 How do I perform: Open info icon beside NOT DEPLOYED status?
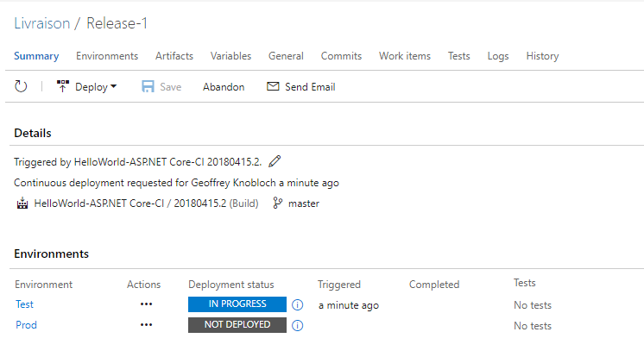click(x=297, y=325)
